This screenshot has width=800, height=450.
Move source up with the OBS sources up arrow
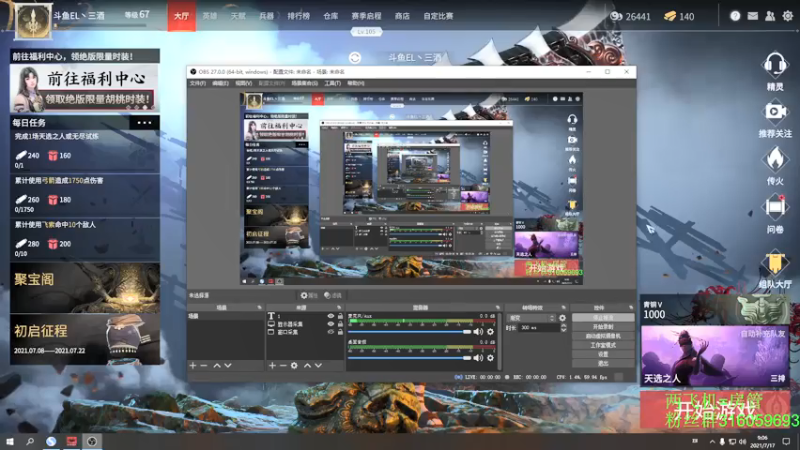tap(307, 365)
